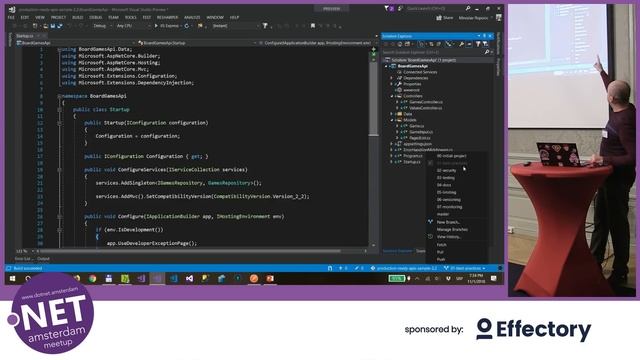640x360 pixels.
Task: Open the PROJECT menu
Action: [58, 18]
